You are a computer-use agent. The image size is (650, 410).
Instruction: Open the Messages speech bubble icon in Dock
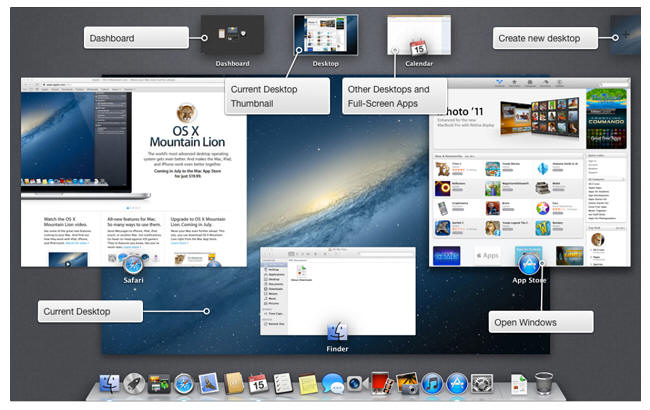[332, 383]
